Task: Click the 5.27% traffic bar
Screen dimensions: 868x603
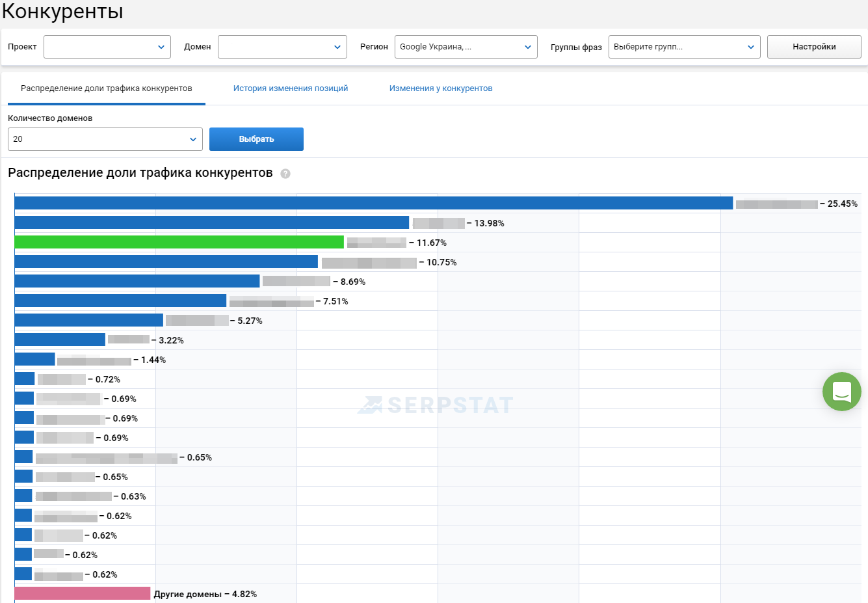Action: pos(88,320)
